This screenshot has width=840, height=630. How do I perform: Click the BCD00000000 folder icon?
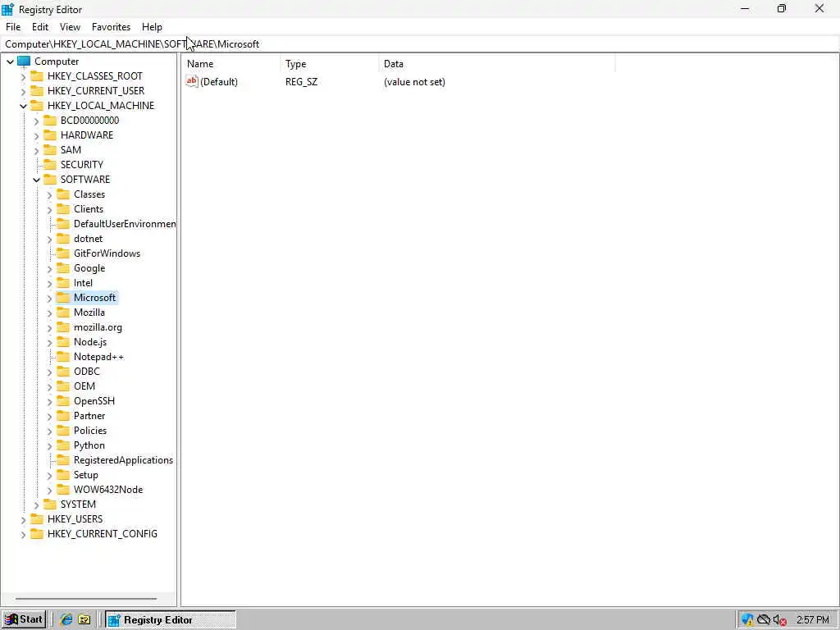tap(50, 120)
